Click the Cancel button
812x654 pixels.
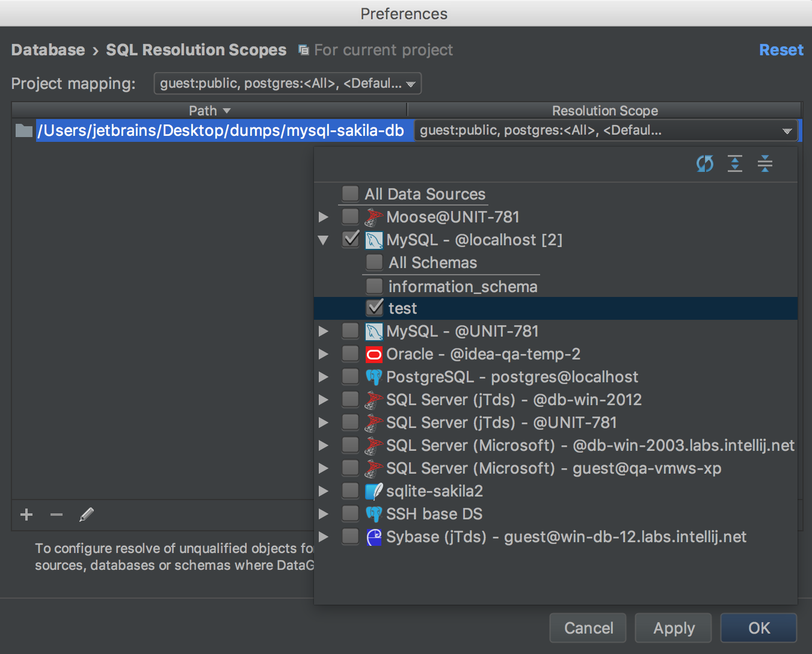coord(588,628)
